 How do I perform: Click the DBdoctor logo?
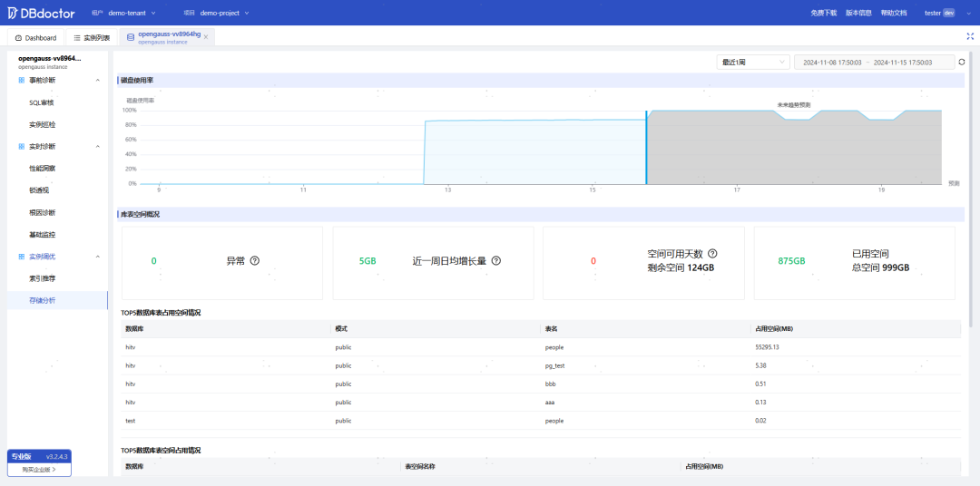point(41,13)
